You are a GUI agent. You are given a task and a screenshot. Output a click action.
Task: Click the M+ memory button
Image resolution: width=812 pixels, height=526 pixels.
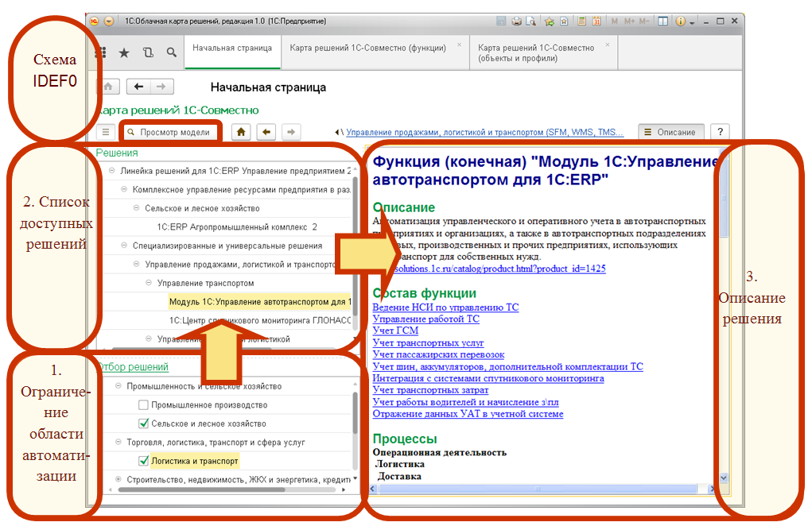(629, 21)
